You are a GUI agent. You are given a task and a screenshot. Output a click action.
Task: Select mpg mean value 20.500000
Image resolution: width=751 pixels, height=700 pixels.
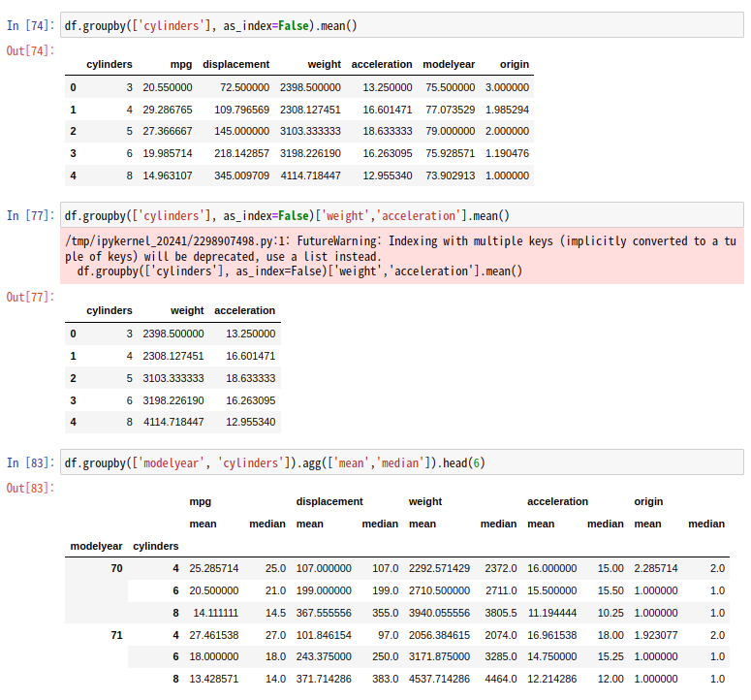(x=214, y=590)
